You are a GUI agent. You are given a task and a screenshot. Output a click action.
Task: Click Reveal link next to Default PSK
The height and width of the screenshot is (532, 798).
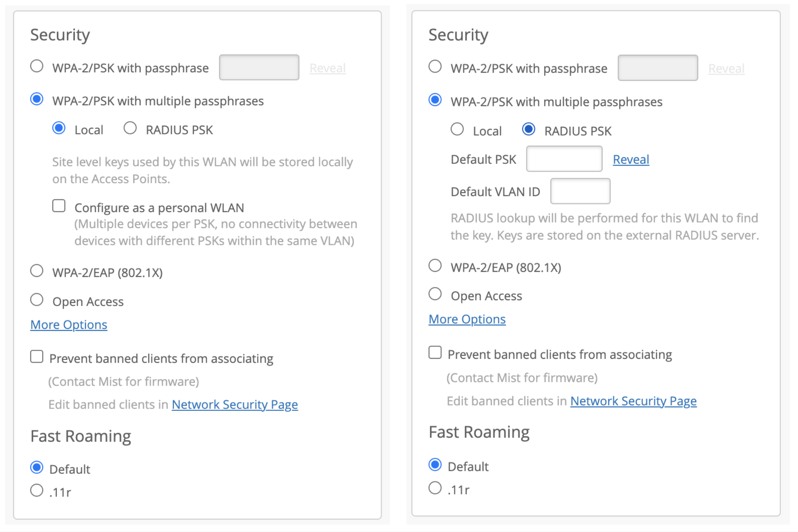click(631, 160)
